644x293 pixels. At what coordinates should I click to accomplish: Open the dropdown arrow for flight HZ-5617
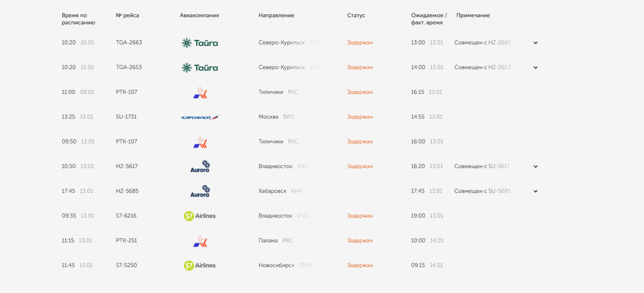(x=536, y=166)
